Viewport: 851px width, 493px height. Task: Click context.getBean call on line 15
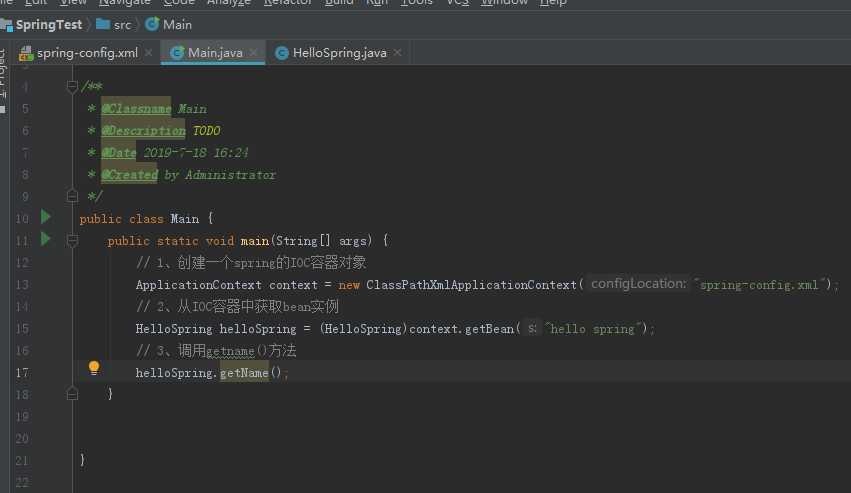pos(461,329)
